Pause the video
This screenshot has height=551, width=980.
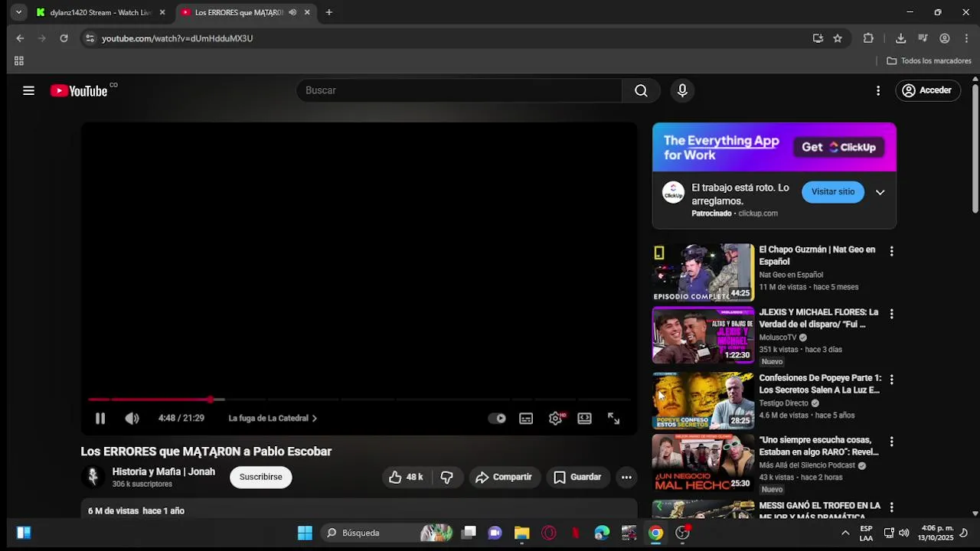100,418
